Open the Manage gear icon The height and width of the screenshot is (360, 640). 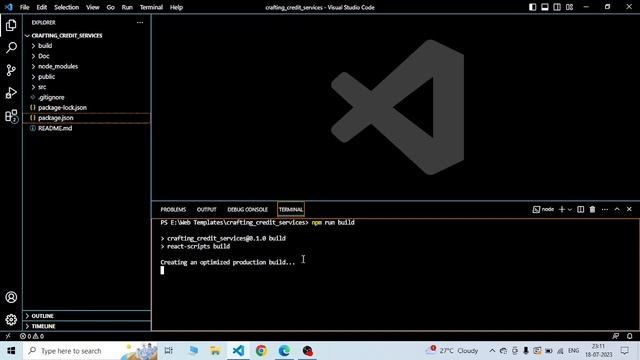pyautogui.click(x=11, y=320)
